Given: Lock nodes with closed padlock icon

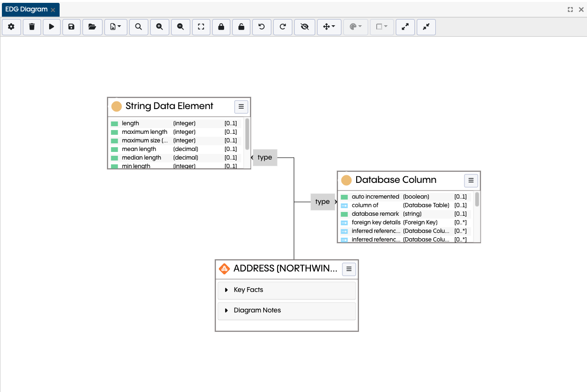Looking at the screenshot, I should click(x=221, y=27).
